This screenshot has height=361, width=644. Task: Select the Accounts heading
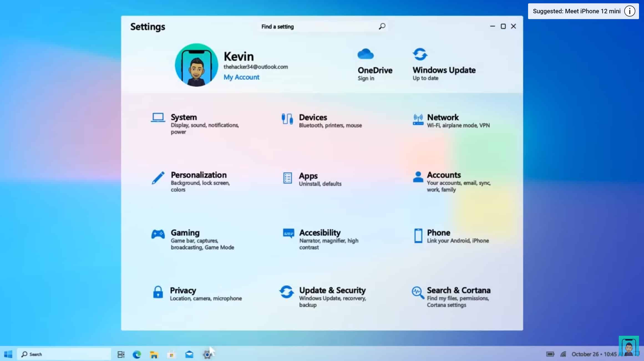[444, 175]
